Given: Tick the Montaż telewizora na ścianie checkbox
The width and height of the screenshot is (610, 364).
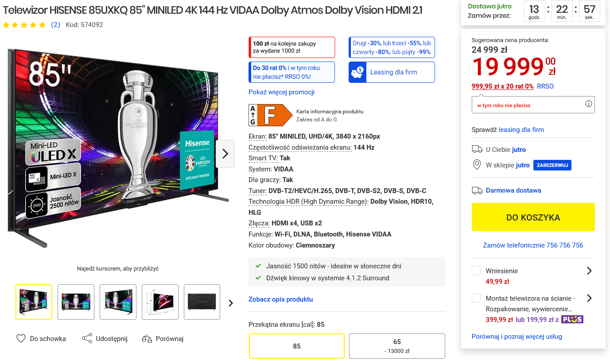Looking at the screenshot, I should pyautogui.click(x=476, y=298).
